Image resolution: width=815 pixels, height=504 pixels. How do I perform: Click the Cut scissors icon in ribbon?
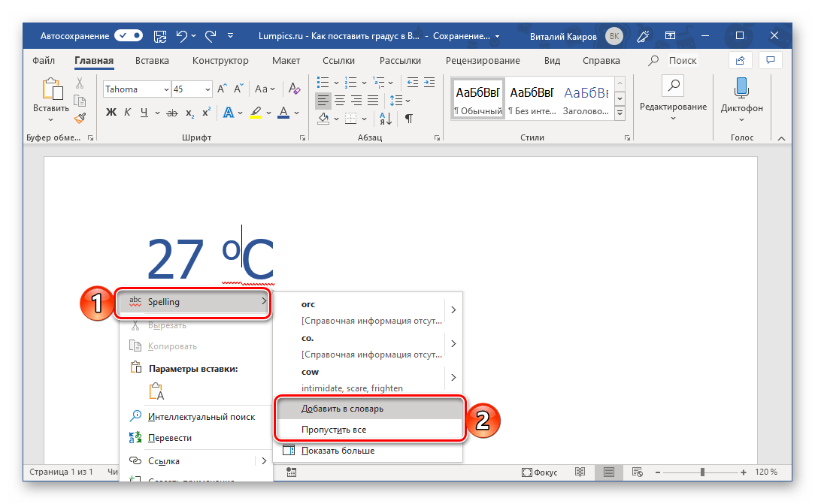[80, 83]
